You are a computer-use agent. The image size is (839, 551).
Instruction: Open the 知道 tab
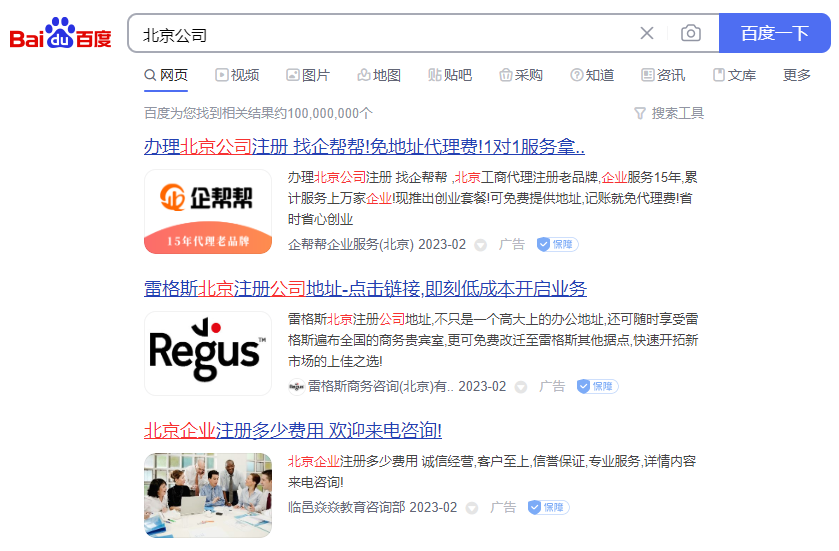592,75
